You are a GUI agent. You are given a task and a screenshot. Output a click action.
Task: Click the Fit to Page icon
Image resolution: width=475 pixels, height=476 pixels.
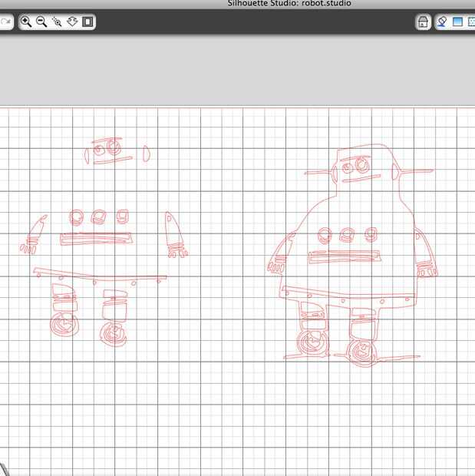click(87, 21)
